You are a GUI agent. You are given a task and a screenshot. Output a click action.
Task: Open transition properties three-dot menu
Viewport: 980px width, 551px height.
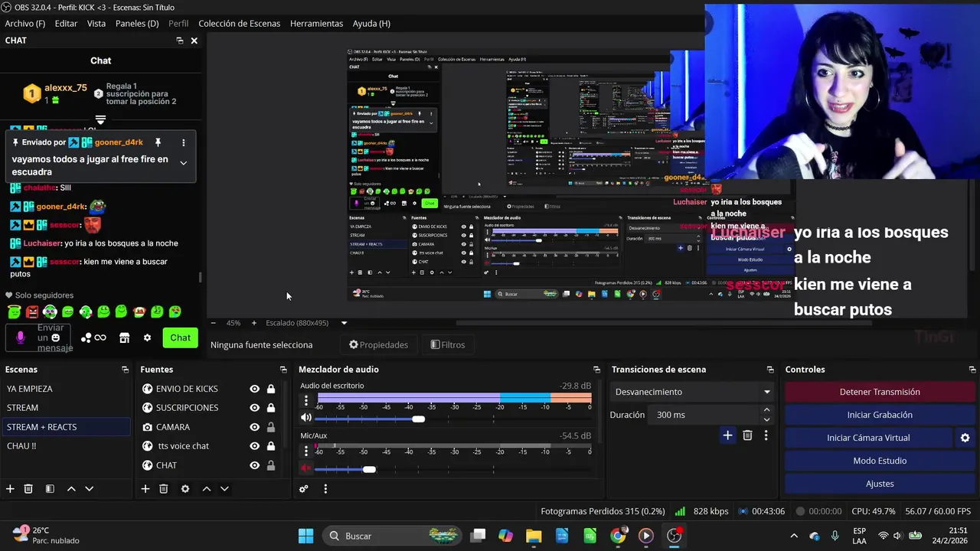coord(766,435)
